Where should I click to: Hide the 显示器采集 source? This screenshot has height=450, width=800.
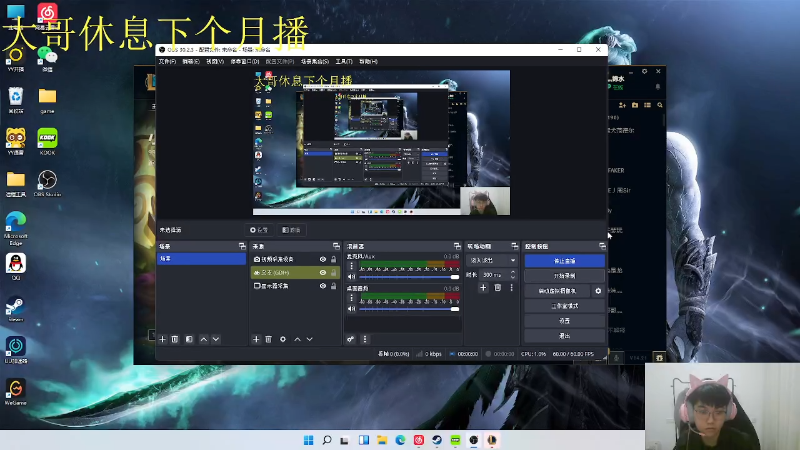[x=323, y=286]
